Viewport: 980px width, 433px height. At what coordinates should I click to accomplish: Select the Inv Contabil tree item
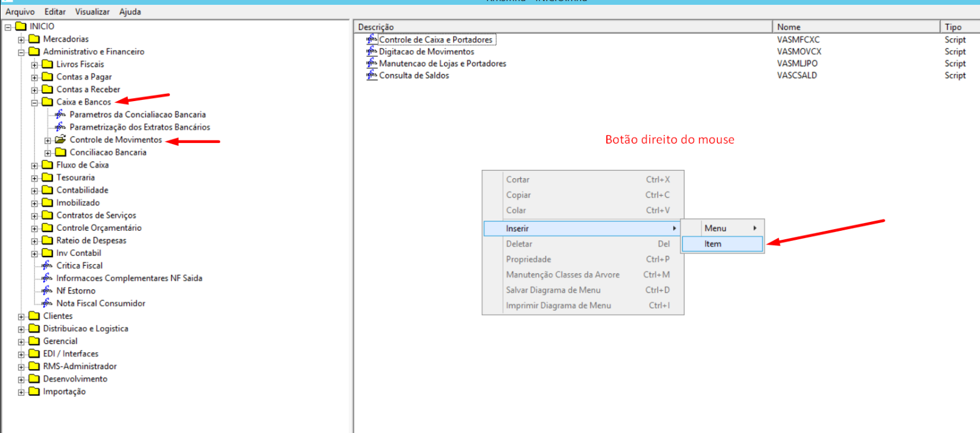(78, 253)
